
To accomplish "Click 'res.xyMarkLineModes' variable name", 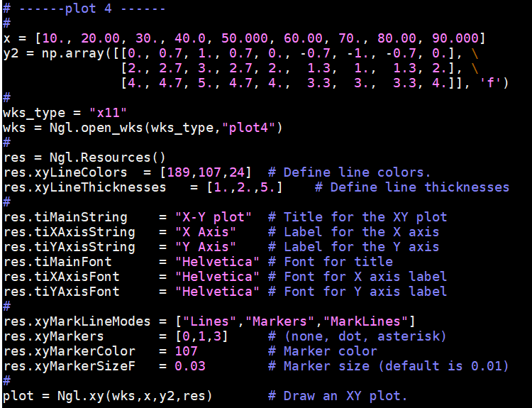I will coord(77,321).
